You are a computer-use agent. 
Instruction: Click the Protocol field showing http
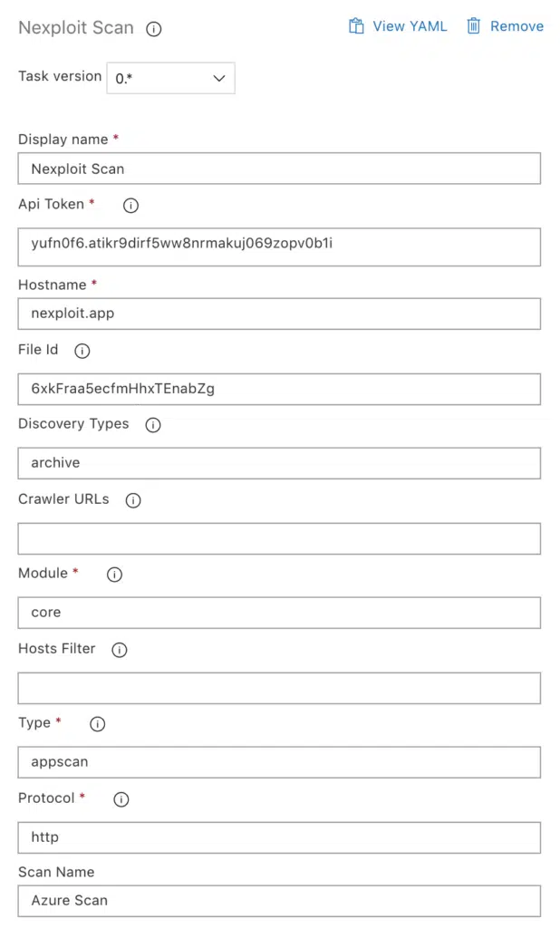coord(279,837)
